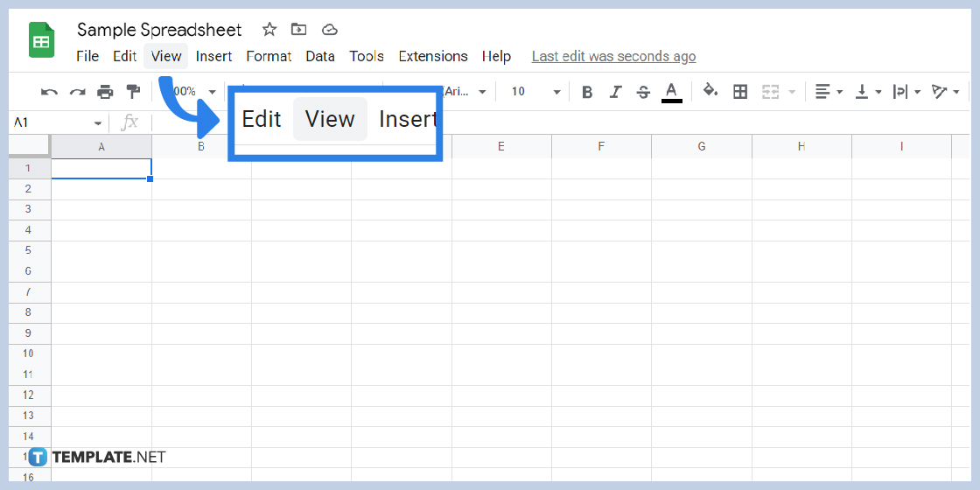980x490 pixels.
Task: Click the select-all corner box
Action: [x=30, y=145]
